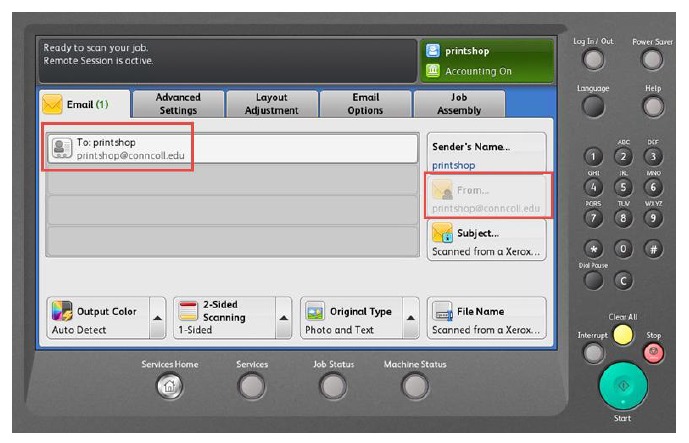Go to the Job Assembly tab
This screenshot has width=689, height=443.
459,104
